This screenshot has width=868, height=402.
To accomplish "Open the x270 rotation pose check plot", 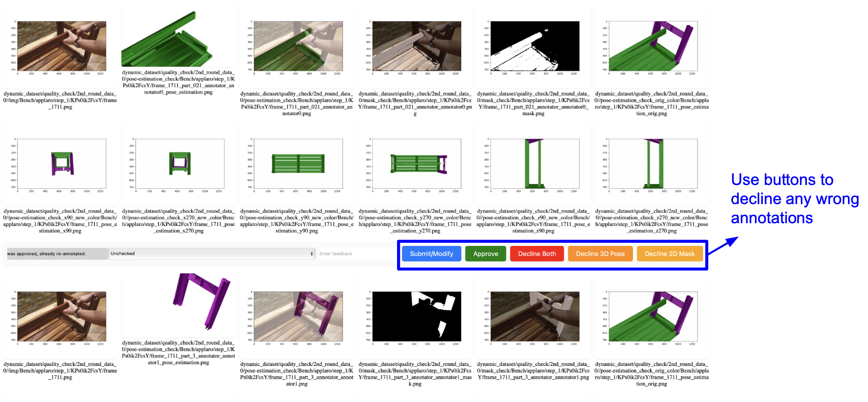I will tap(179, 165).
